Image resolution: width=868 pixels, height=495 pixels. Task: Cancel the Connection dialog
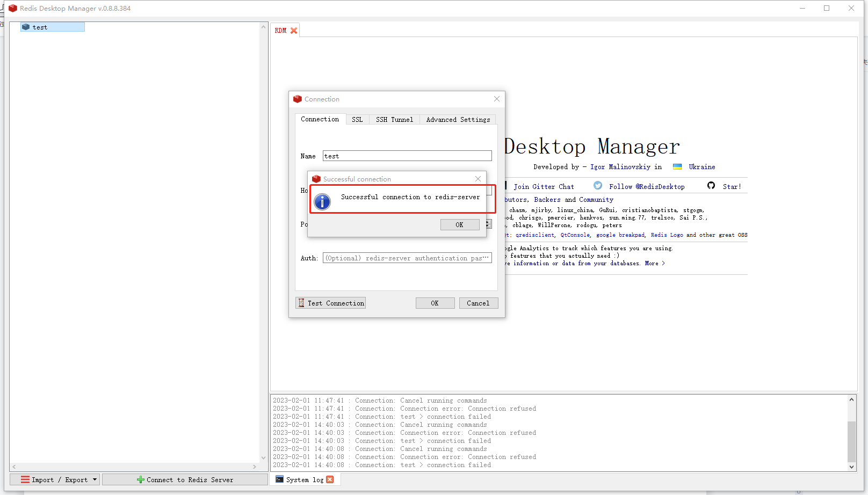[x=479, y=303]
